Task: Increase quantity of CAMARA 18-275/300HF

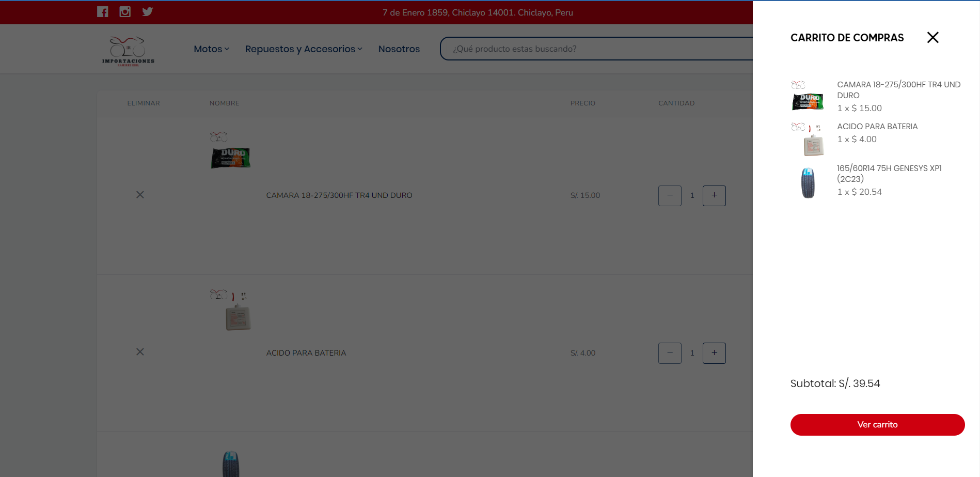Action: tap(714, 195)
